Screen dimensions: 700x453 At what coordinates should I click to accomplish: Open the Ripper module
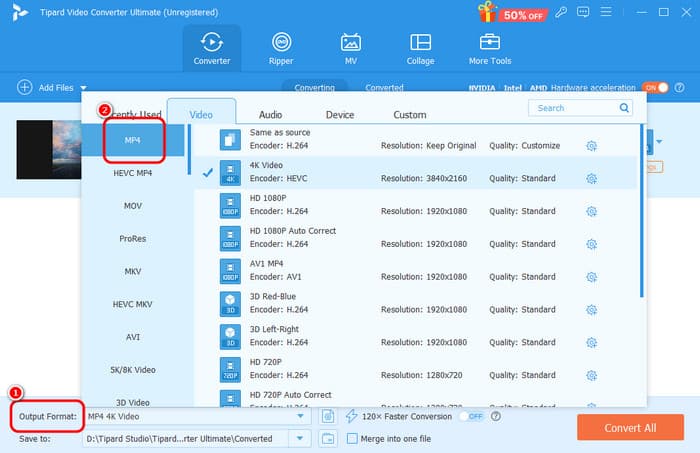point(281,48)
